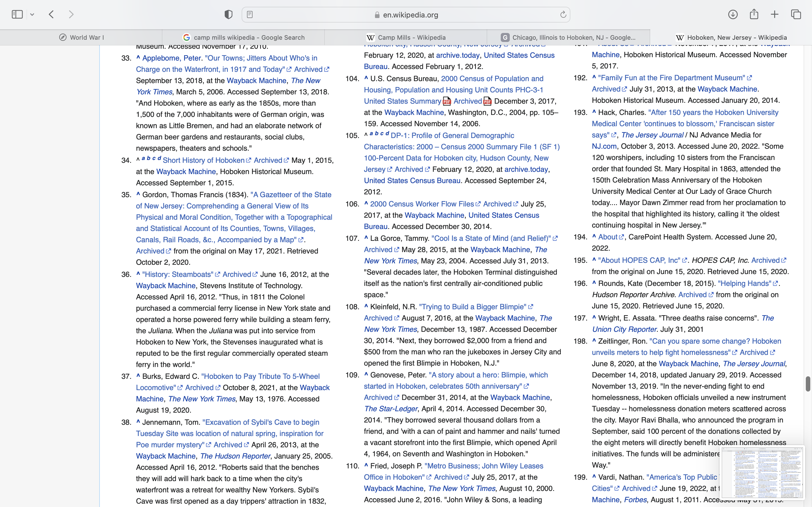The width and height of the screenshot is (812, 507).
Task: Open the privacy report shield icon
Action: pyautogui.click(x=228, y=14)
